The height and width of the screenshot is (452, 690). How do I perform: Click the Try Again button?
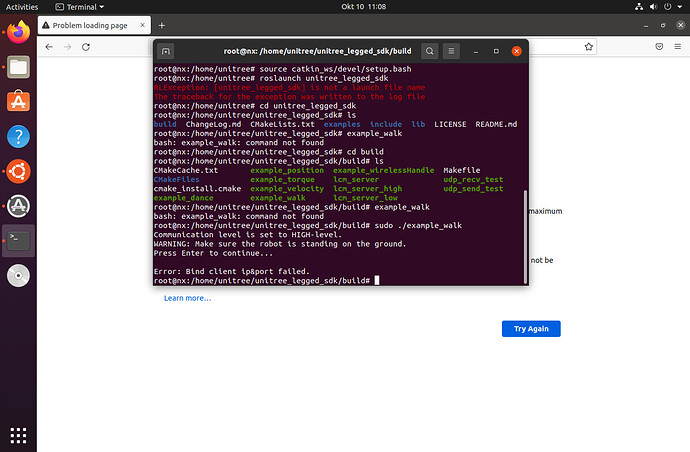pyautogui.click(x=531, y=329)
